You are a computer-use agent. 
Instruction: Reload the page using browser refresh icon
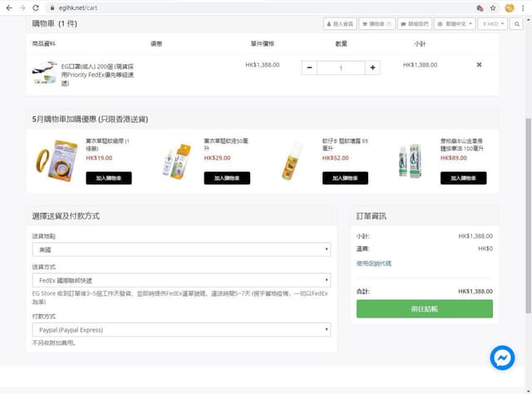34,7
